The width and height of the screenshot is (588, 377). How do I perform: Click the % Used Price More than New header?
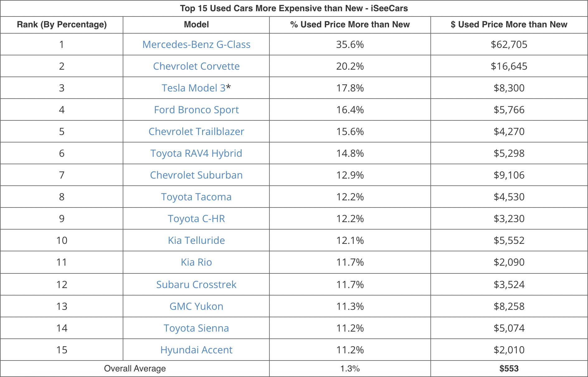pos(350,25)
